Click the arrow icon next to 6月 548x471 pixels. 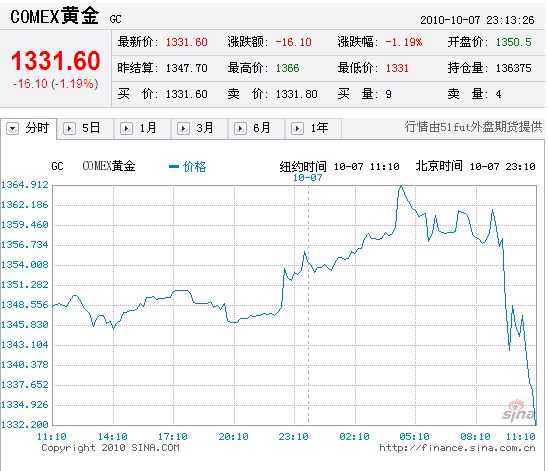tap(240, 128)
